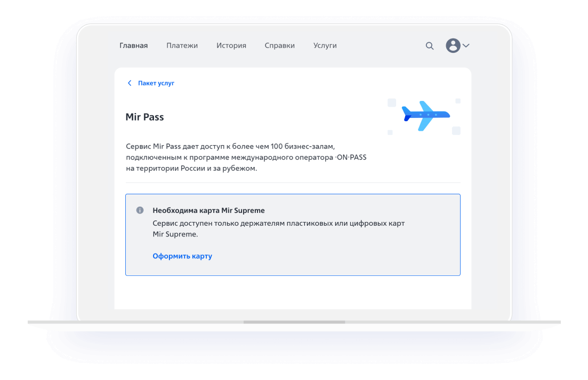Click the blue airplane illustration

tap(425, 115)
